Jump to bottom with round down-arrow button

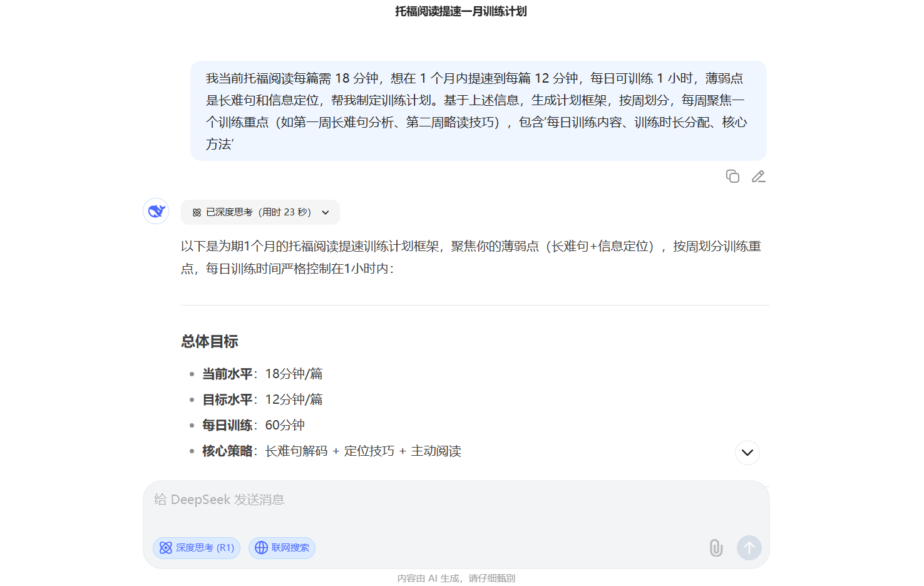[x=747, y=453]
